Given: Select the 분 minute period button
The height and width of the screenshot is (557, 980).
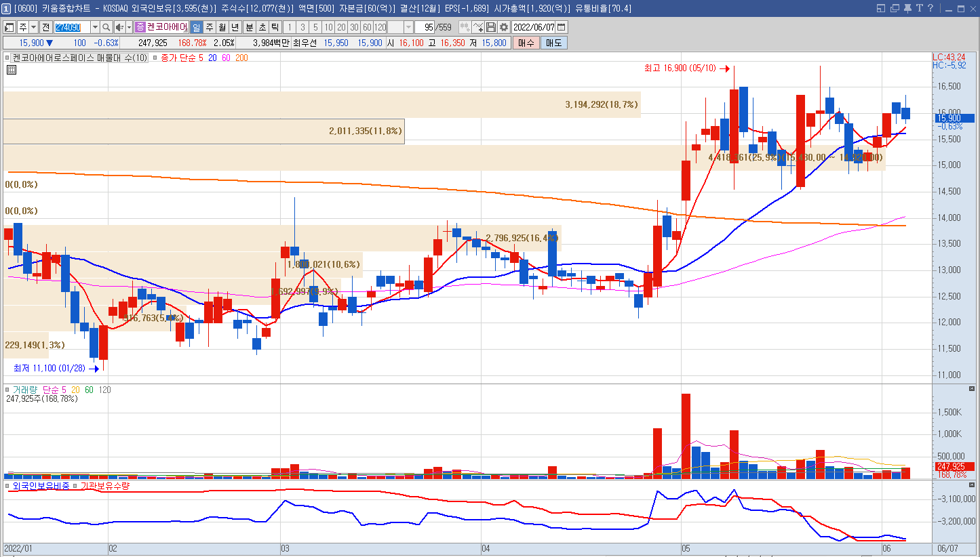Looking at the screenshot, I should (249, 27).
